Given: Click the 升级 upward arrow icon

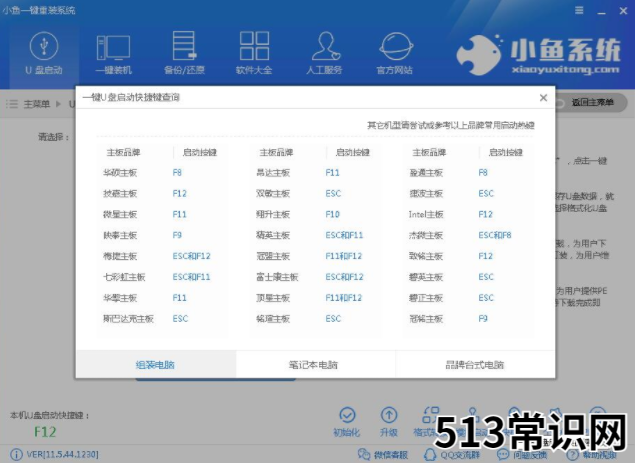Looking at the screenshot, I should (x=389, y=415).
